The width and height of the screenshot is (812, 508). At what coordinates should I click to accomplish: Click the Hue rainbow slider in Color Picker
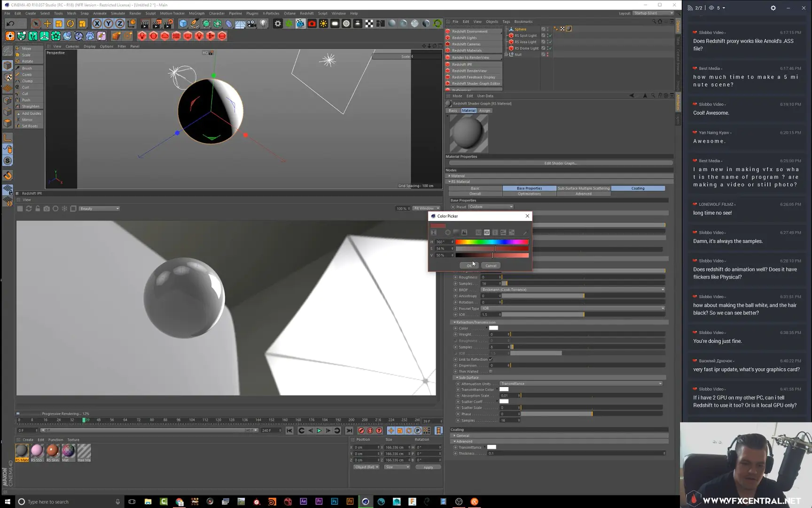(x=492, y=242)
